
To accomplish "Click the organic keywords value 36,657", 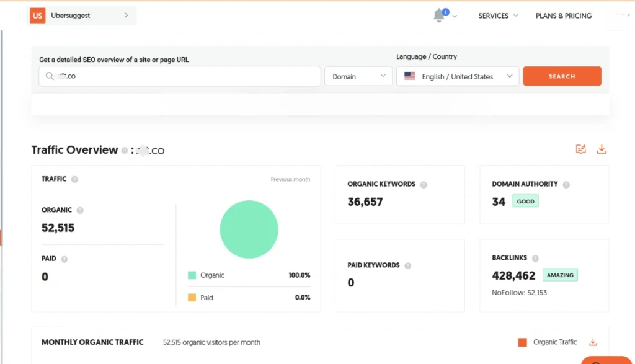I will pyautogui.click(x=365, y=202).
